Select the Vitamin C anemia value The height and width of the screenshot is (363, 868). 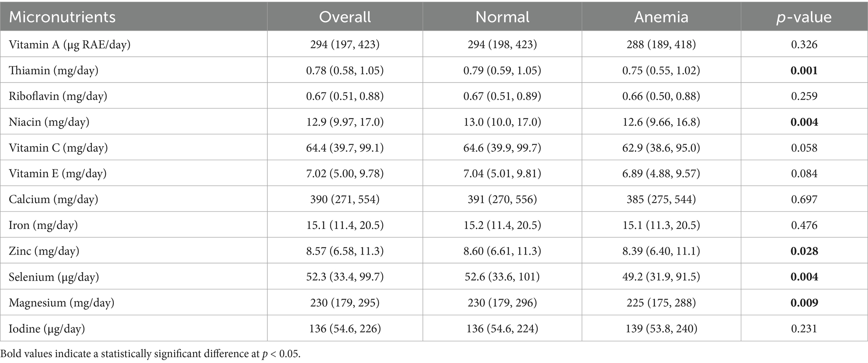click(x=661, y=148)
